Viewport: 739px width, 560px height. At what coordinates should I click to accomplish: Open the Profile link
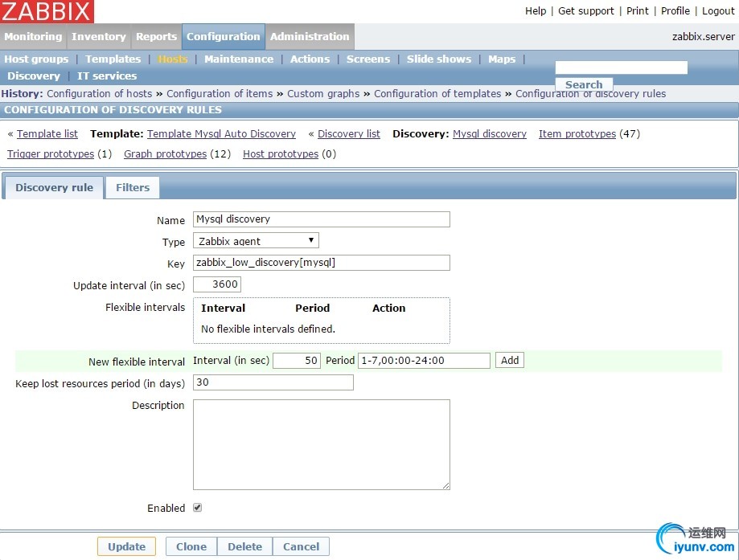(675, 10)
